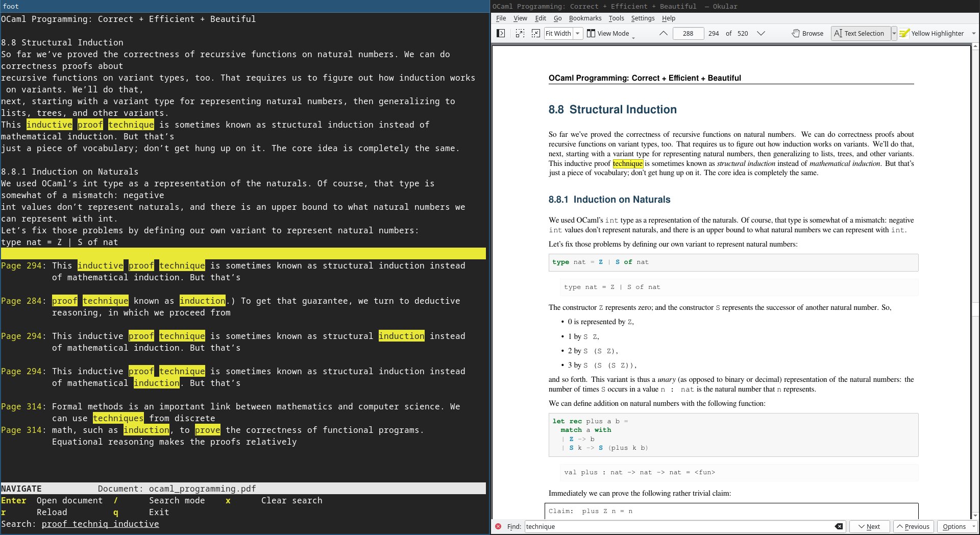This screenshot has width=980, height=535.
Task: Click '8.8.1 Induction on Naturals' PDF heading
Action: (609, 200)
